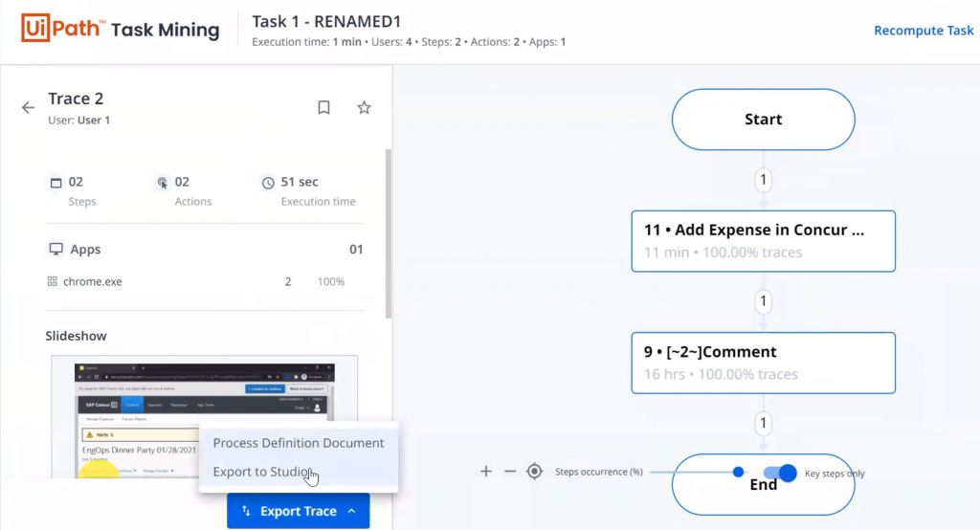This screenshot has width=980, height=530.
Task: Go back using the arrow beside Trace 2
Action: tap(28, 107)
